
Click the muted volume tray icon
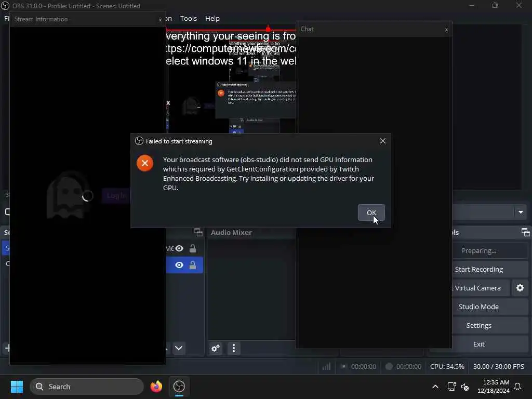(x=465, y=387)
